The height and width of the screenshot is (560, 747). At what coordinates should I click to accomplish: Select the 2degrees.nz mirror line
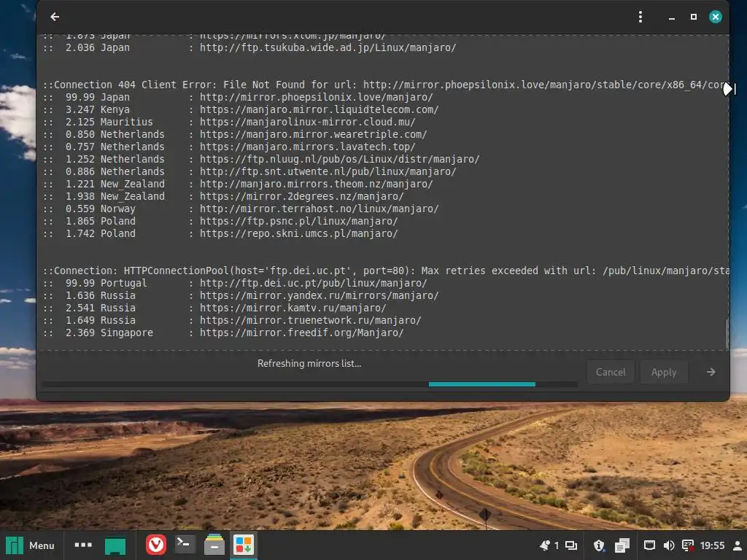(x=223, y=196)
